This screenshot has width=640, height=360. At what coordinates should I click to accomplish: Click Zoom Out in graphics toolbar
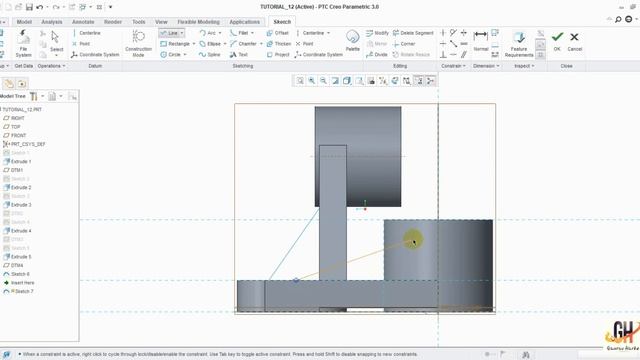(323, 81)
